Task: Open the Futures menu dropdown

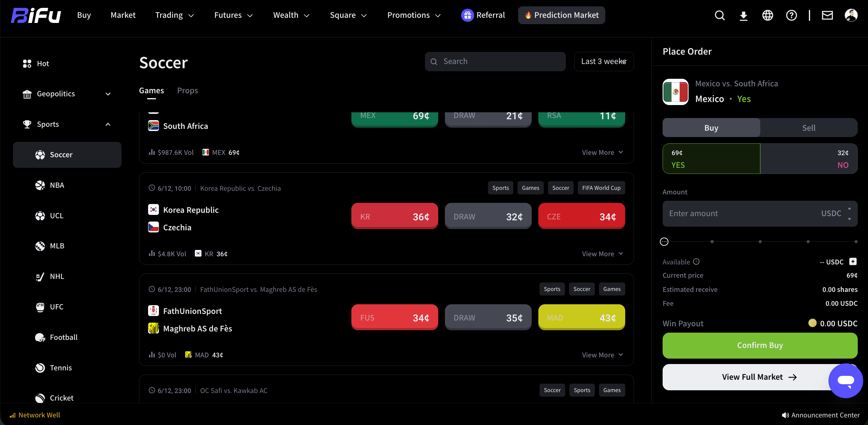Action: coord(233,15)
